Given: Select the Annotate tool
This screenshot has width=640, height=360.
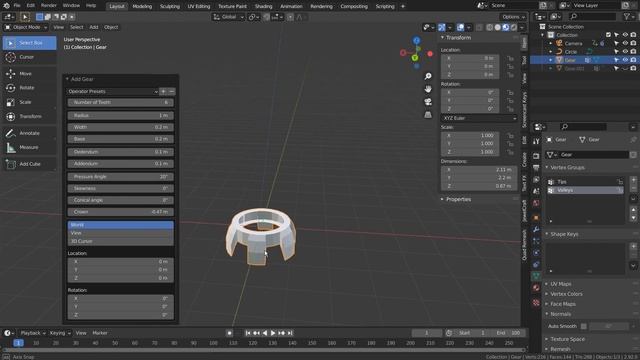Looking at the screenshot, I should point(29,133).
